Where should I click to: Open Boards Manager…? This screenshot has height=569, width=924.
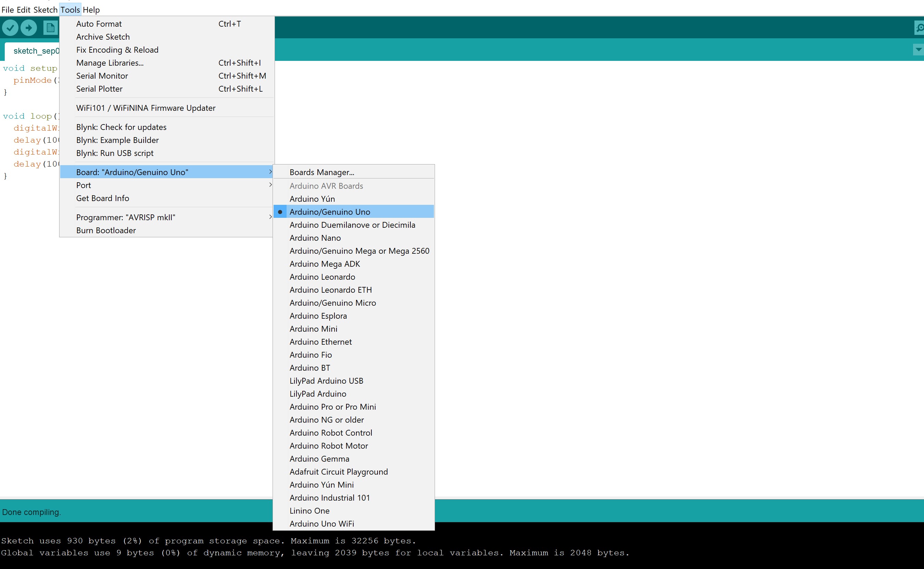(353, 172)
